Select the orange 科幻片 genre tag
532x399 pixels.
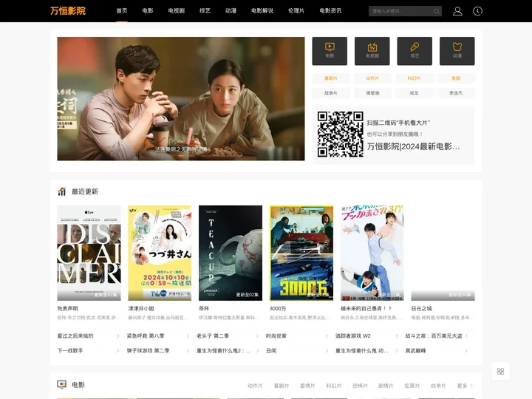[414, 78]
